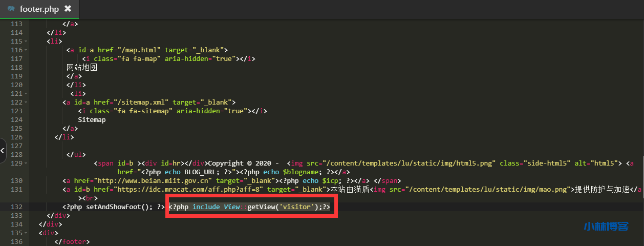
Task: Collapse the span block at line 129
Action: (26, 163)
